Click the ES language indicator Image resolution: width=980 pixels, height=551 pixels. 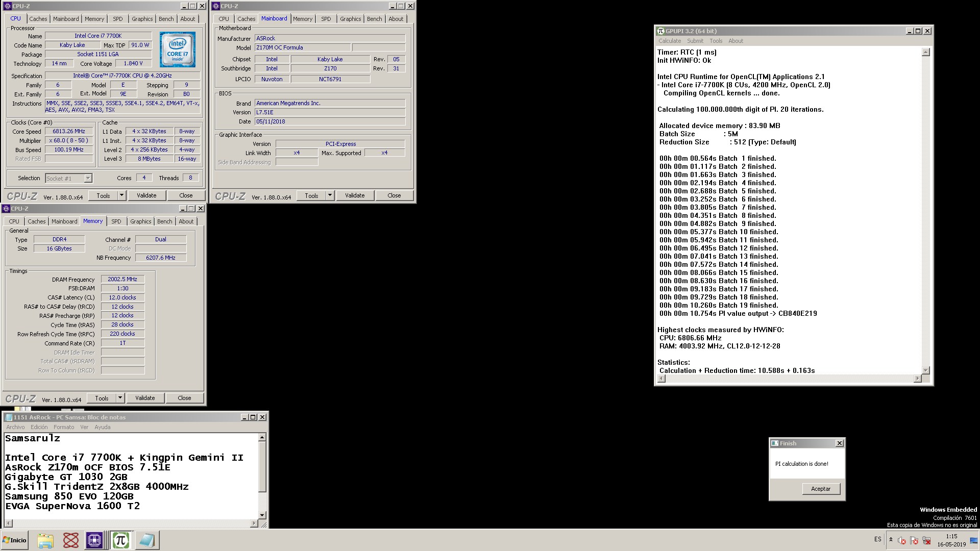(x=877, y=539)
